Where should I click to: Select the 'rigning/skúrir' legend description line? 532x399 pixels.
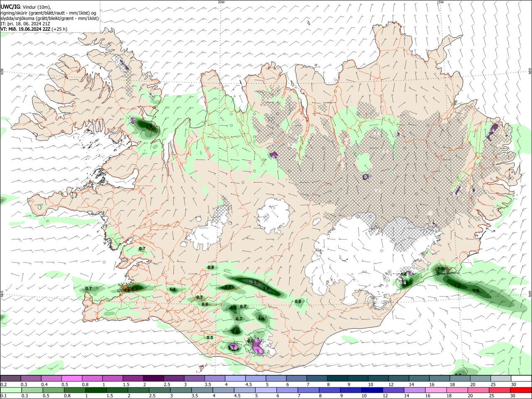point(48,13)
